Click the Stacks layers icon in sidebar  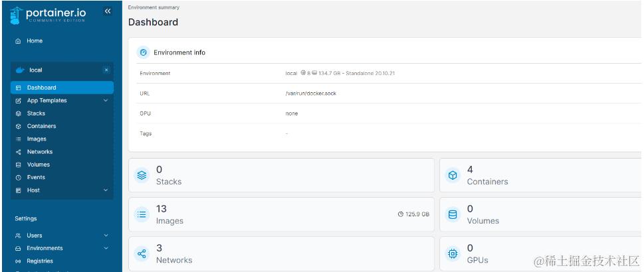coord(18,113)
